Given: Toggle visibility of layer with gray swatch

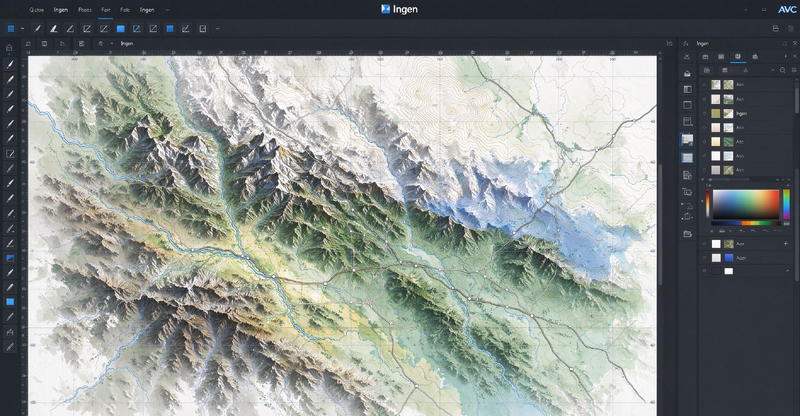Looking at the screenshot, I should pos(705,169).
